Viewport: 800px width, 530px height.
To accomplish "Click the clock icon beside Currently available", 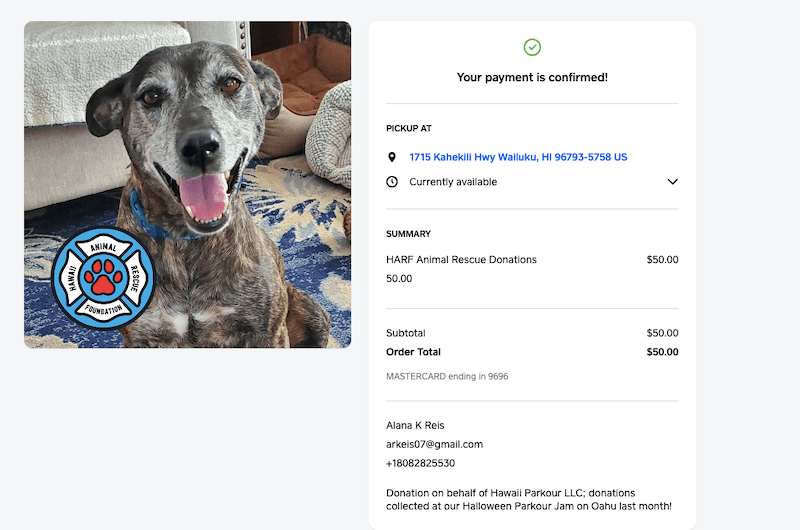I will tap(392, 182).
